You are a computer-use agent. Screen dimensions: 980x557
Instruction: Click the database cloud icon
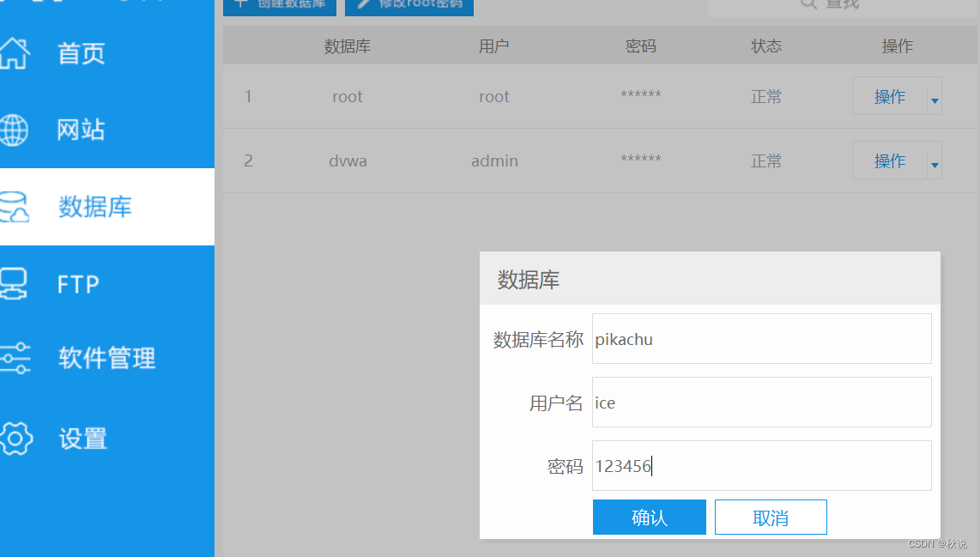coord(14,207)
